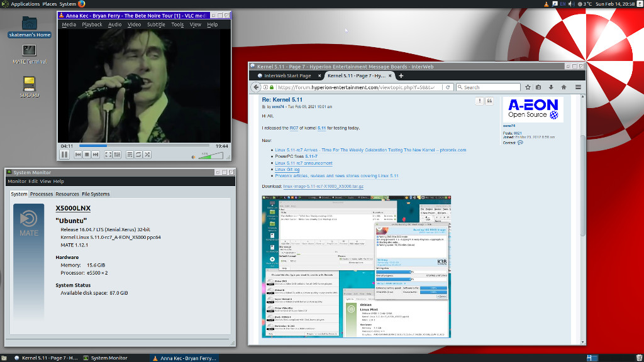Viewport: 644px width, 362px height.
Task: Skip to next track in VLC
Action: coord(96,155)
